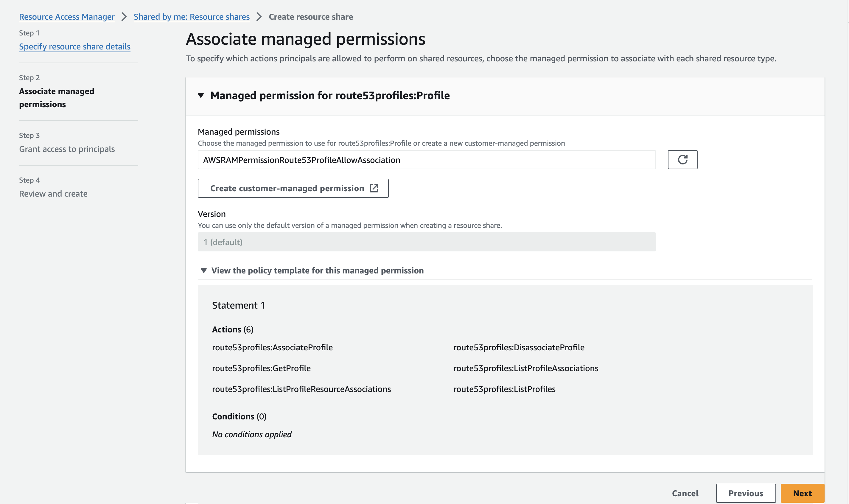The image size is (849, 504).
Task: Click the breadcrumb chevron before Create resource share
Action: (x=259, y=17)
